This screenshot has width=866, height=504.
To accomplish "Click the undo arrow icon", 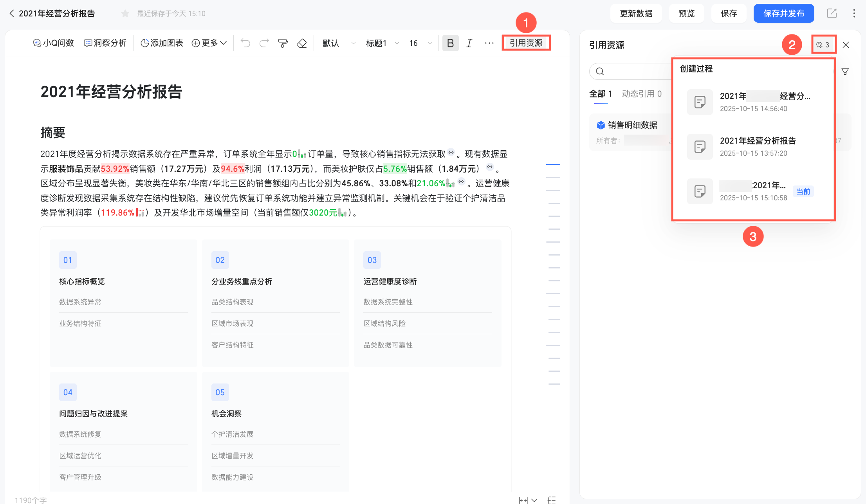I will 245,43.
